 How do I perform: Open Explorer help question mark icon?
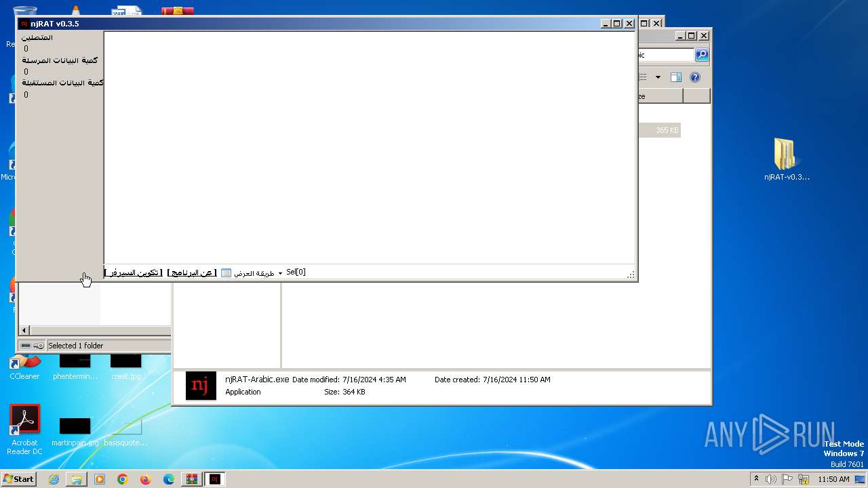[x=695, y=77]
